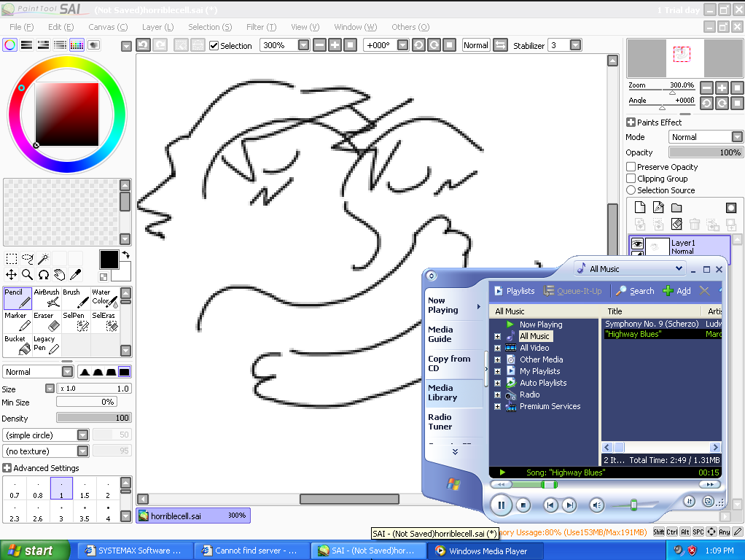Screen dimensions: 745x560
Task: Click the Search button in Media Player
Action: tap(634, 291)
